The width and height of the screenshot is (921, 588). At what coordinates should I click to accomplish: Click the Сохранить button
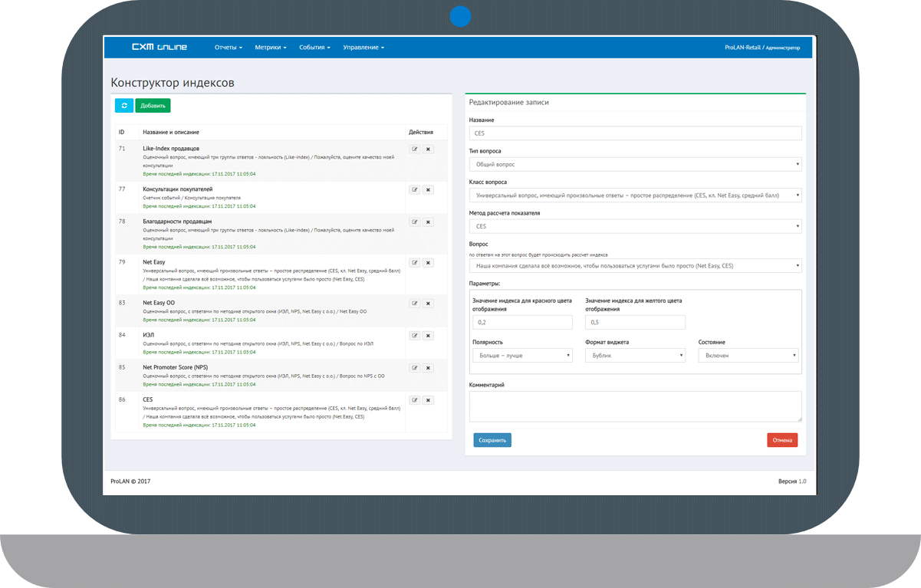coord(492,440)
